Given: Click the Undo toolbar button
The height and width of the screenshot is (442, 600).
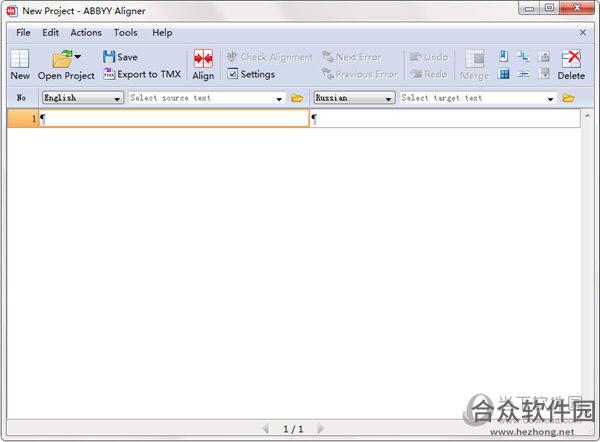Looking at the screenshot, I should point(429,57).
